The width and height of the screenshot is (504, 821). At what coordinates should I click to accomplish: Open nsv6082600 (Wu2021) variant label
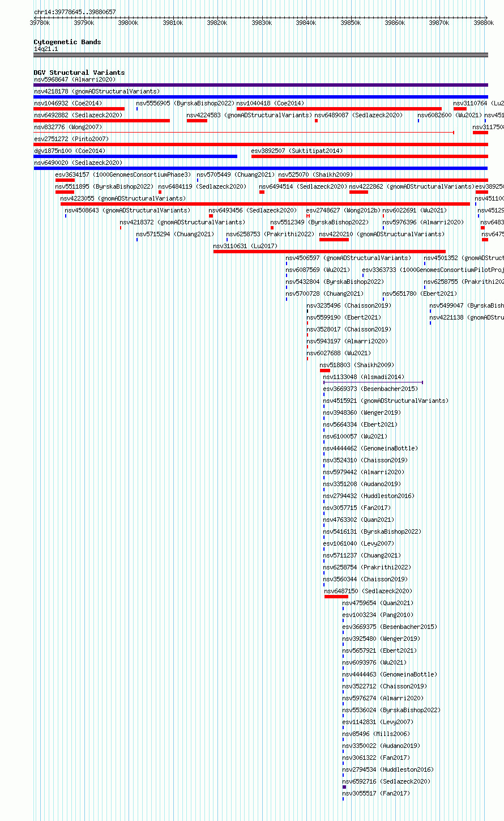[450, 115]
